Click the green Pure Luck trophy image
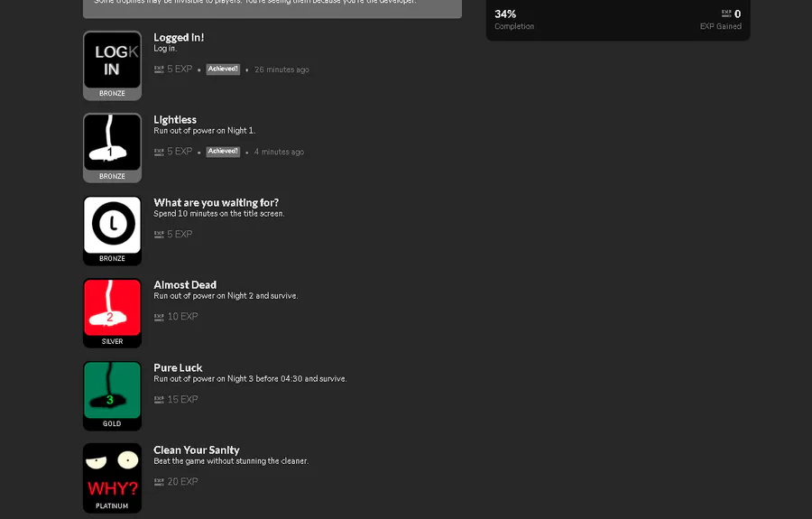The height and width of the screenshot is (519, 812). point(112,391)
